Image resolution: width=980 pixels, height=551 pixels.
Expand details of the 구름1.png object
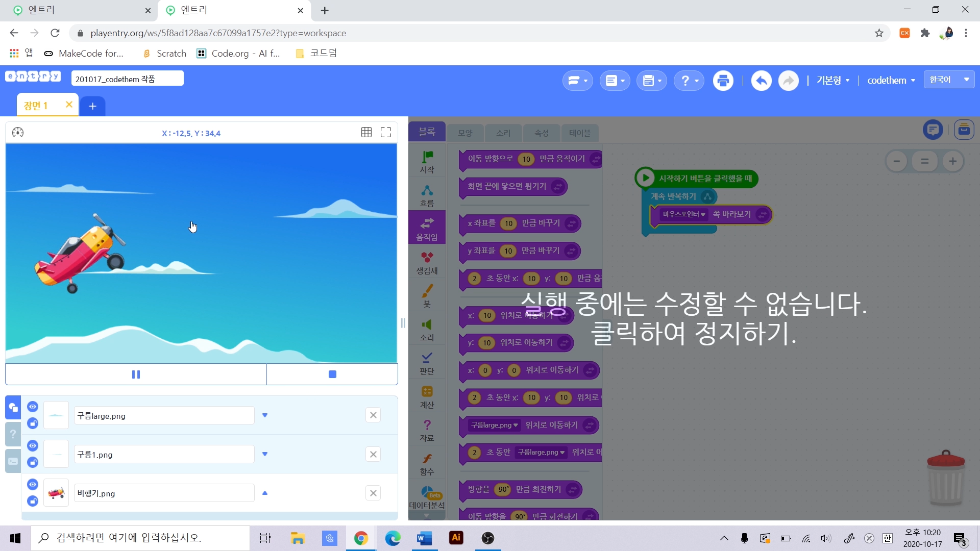(x=265, y=454)
